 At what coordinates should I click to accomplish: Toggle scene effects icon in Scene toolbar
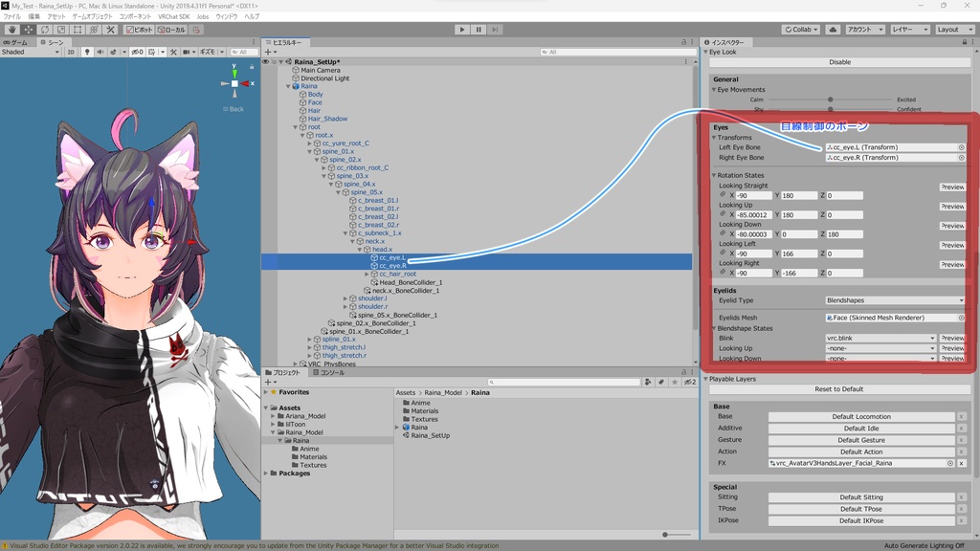113,52
